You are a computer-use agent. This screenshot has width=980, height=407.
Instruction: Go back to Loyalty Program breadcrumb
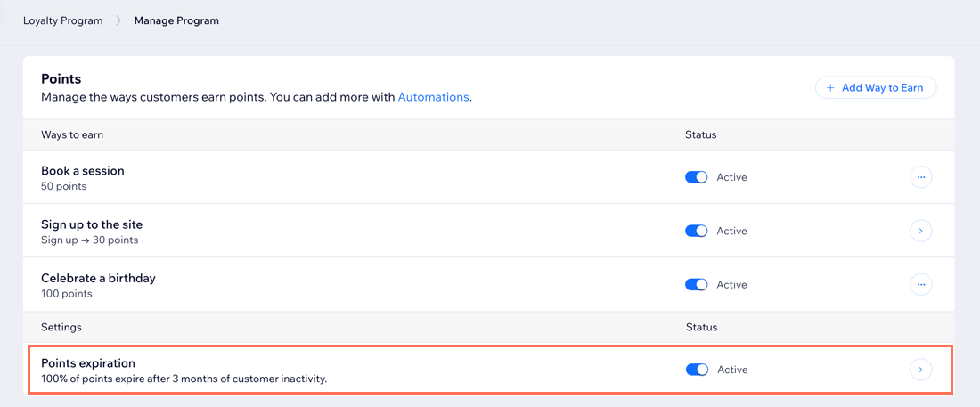(x=62, y=20)
